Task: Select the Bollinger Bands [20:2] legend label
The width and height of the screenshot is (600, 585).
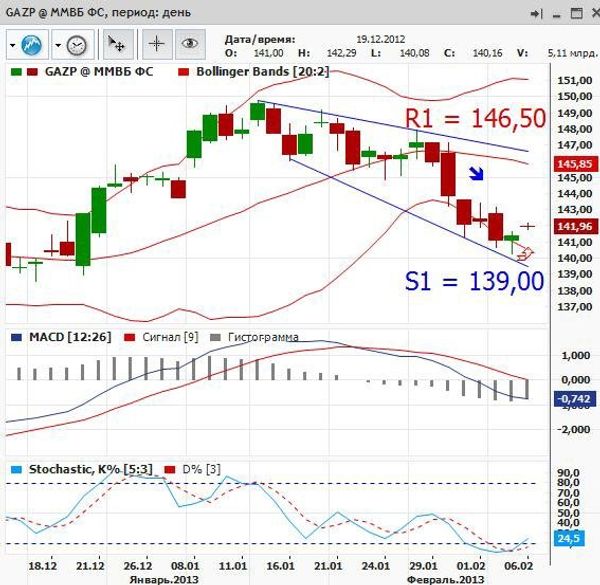Action: coord(262,72)
